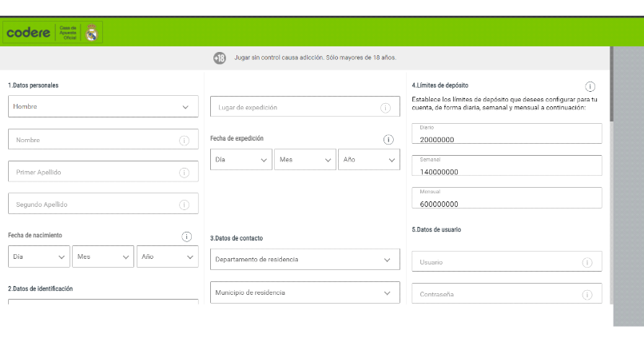Click the 'Fecha de expedición' label
644x342 pixels.
[x=237, y=138]
